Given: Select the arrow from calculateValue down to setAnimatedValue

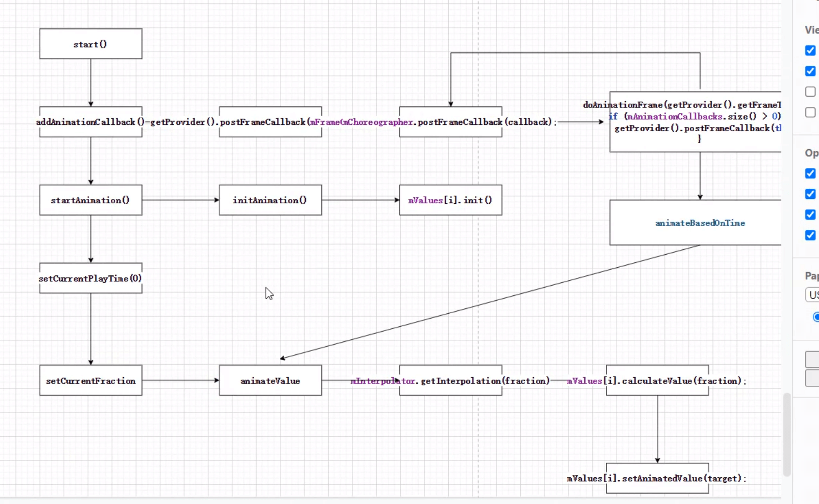Looking at the screenshot, I should (657, 429).
